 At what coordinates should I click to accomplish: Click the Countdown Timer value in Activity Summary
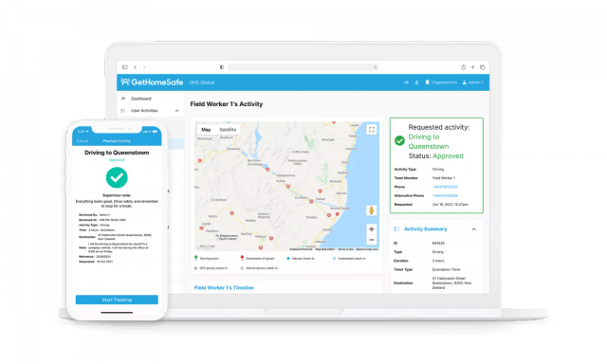tap(447, 269)
